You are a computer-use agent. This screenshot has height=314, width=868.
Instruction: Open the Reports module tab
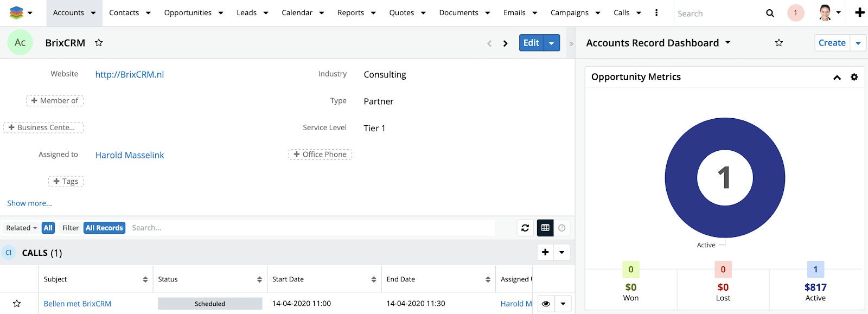350,13
